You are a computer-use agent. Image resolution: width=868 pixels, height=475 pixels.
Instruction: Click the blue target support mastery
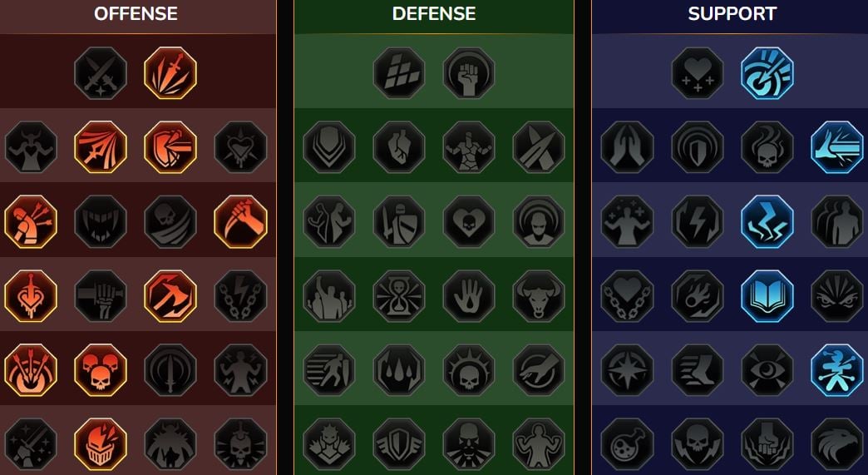[767, 73]
